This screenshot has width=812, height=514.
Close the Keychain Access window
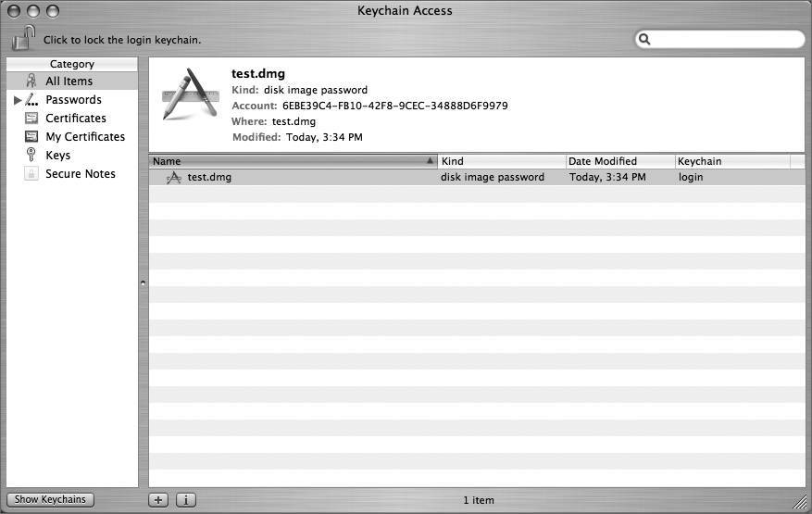14,10
